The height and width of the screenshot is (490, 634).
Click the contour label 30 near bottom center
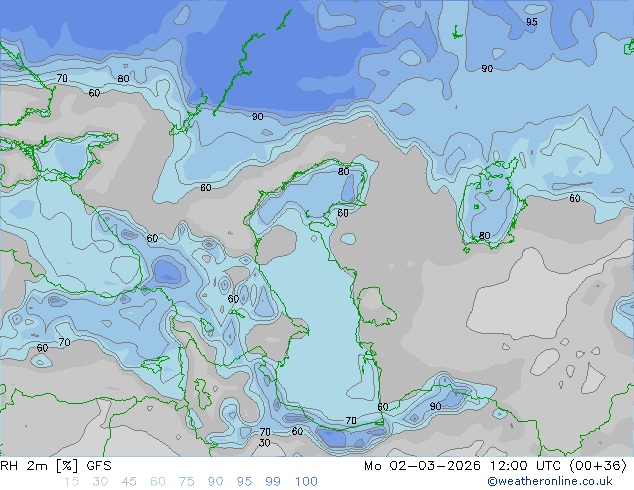click(264, 443)
